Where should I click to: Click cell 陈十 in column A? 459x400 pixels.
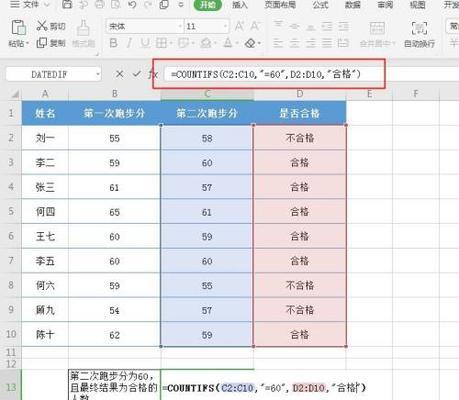tap(45, 334)
